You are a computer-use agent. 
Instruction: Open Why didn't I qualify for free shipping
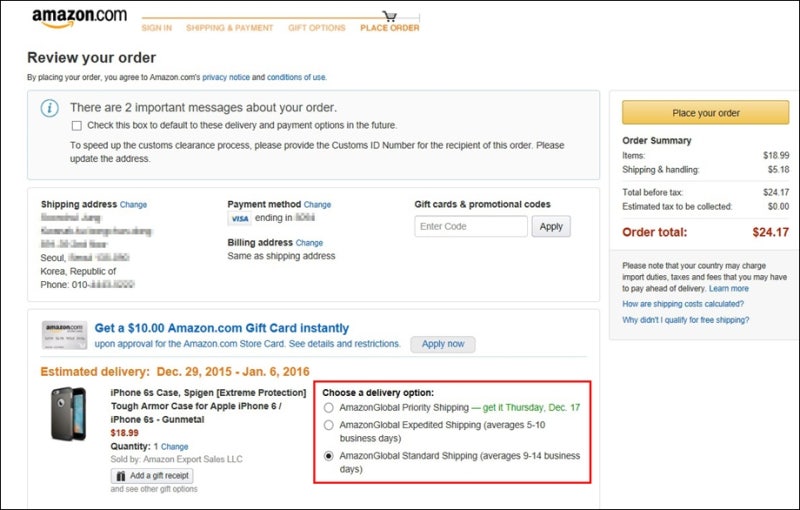point(686,320)
